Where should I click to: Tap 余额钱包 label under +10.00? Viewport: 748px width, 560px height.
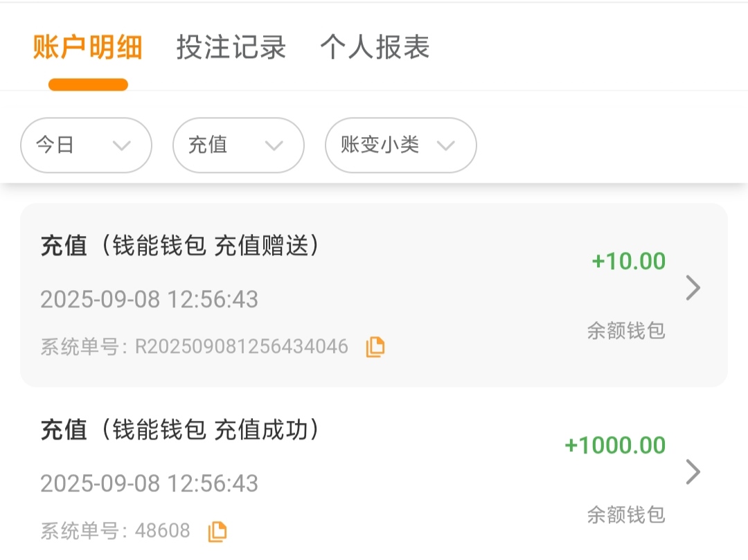coord(626,330)
